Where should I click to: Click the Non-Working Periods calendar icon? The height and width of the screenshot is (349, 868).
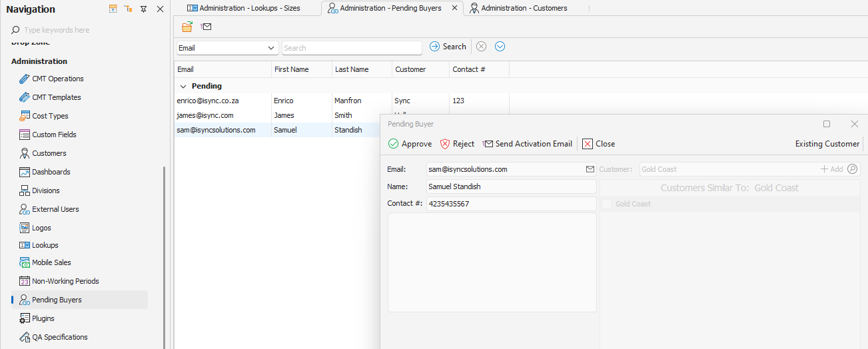pos(25,281)
